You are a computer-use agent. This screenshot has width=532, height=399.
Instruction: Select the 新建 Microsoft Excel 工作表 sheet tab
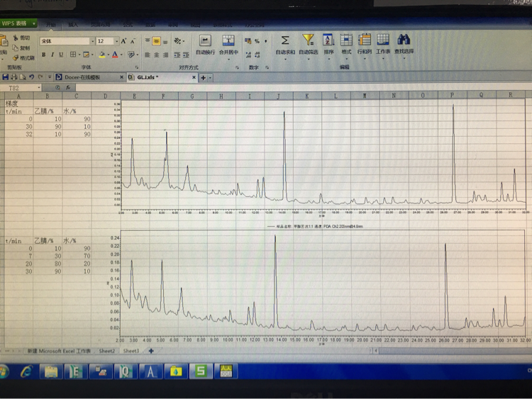(x=59, y=351)
